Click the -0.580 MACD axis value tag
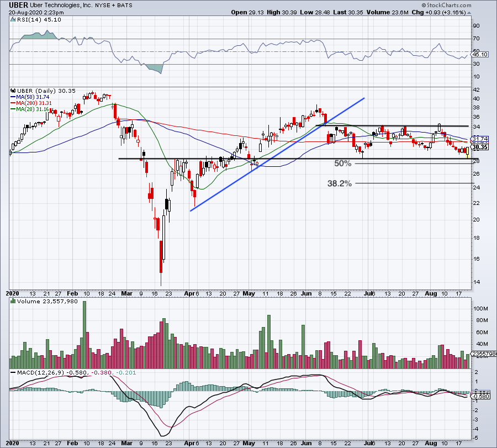 tap(481, 396)
